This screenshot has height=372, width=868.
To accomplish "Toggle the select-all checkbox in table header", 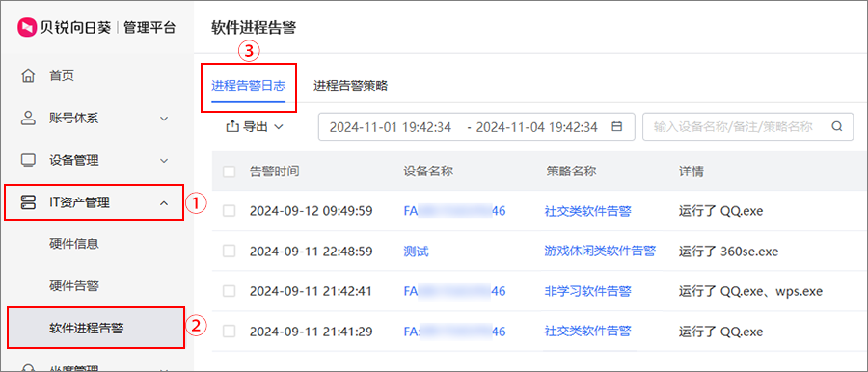I will click(x=230, y=172).
